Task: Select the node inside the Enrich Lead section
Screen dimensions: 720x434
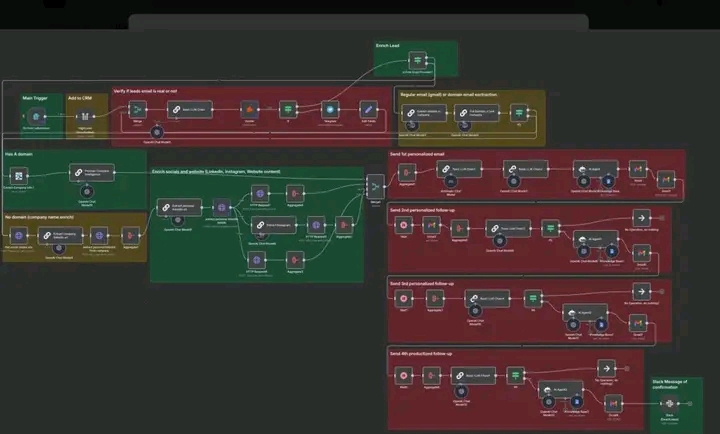Action: 418,61
